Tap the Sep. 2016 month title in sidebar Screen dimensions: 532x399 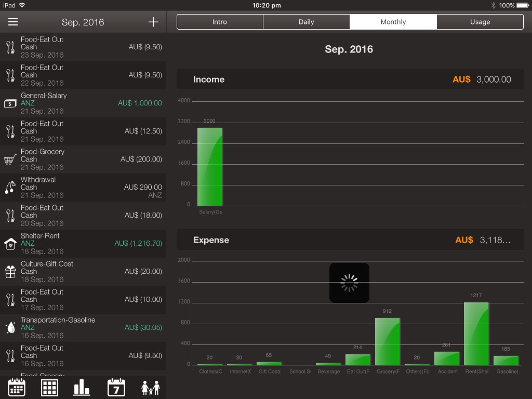[83, 22]
